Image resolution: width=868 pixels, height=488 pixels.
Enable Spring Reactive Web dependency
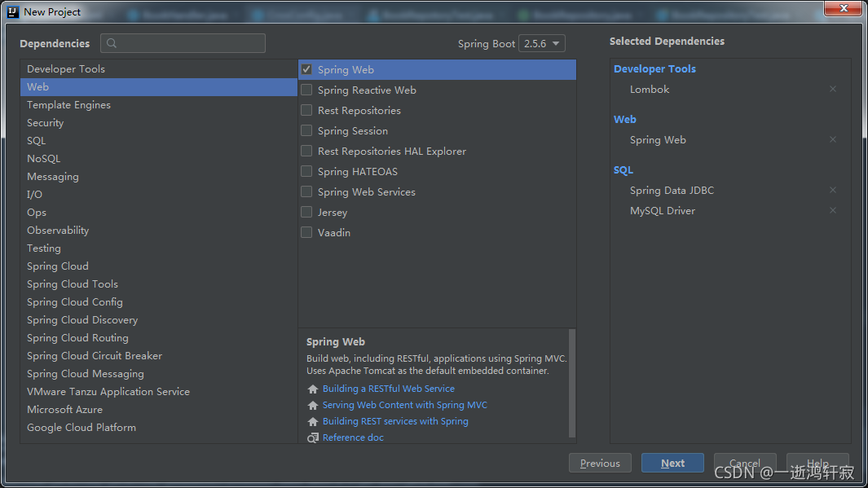[x=306, y=90]
